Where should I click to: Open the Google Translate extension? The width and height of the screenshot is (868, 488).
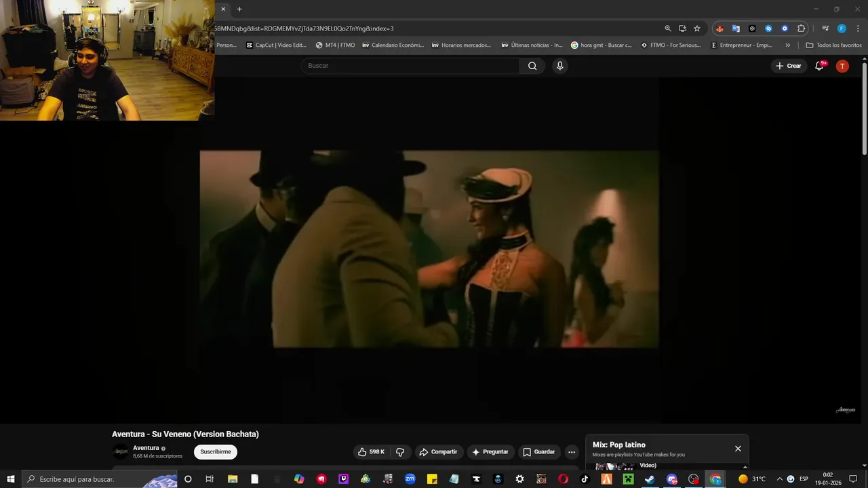[736, 28]
